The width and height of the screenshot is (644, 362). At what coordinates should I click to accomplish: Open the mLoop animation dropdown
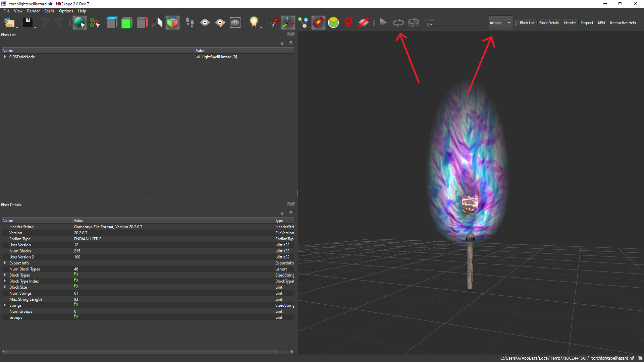[x=500, y=23]
